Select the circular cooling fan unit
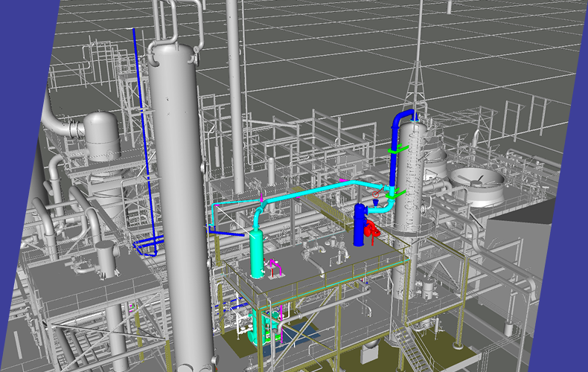 pyautogui.click(x=477, y=186)
